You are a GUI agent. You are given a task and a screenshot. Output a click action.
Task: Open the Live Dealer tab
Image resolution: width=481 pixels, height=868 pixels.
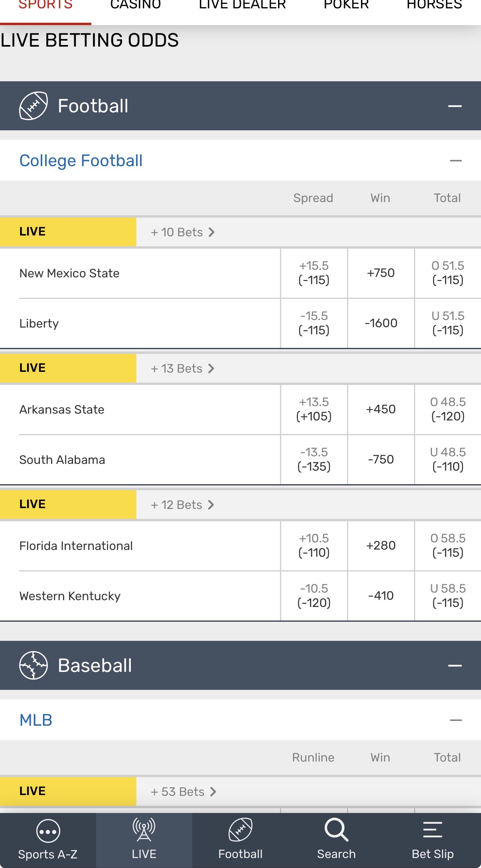click(242, 6)
